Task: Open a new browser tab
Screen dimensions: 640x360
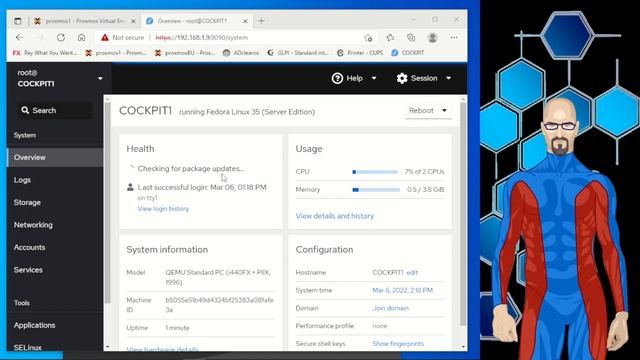Action: click(261, 21)
